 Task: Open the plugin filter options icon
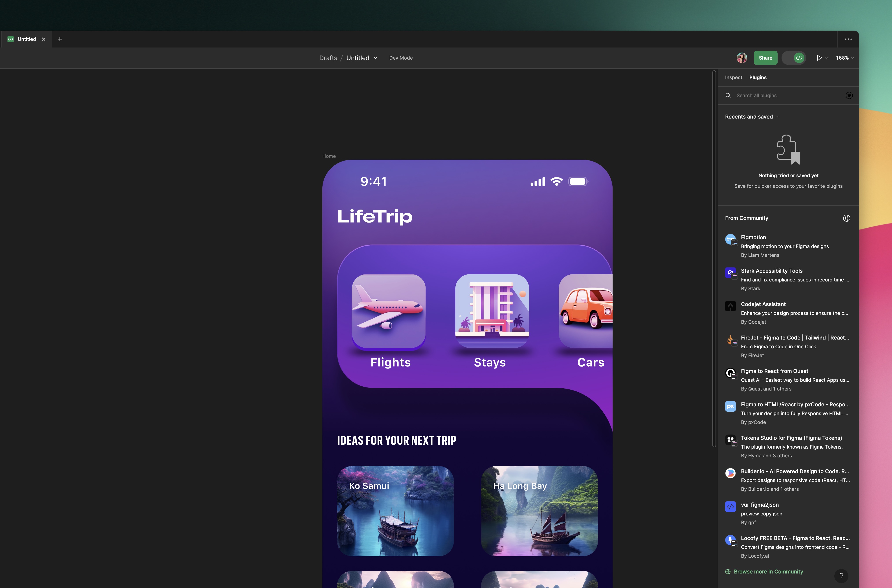849,95
